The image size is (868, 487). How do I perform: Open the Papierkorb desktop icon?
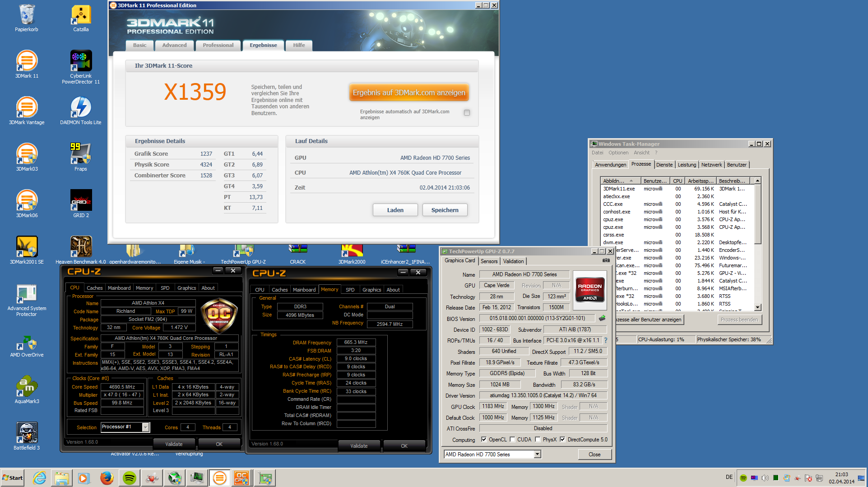coord(27,18)
